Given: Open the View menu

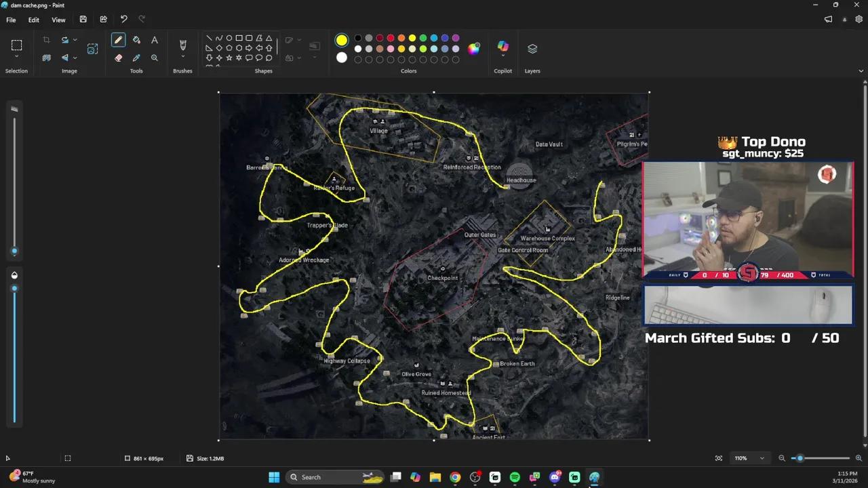Looking at the screenshot, I should (58, 20).
